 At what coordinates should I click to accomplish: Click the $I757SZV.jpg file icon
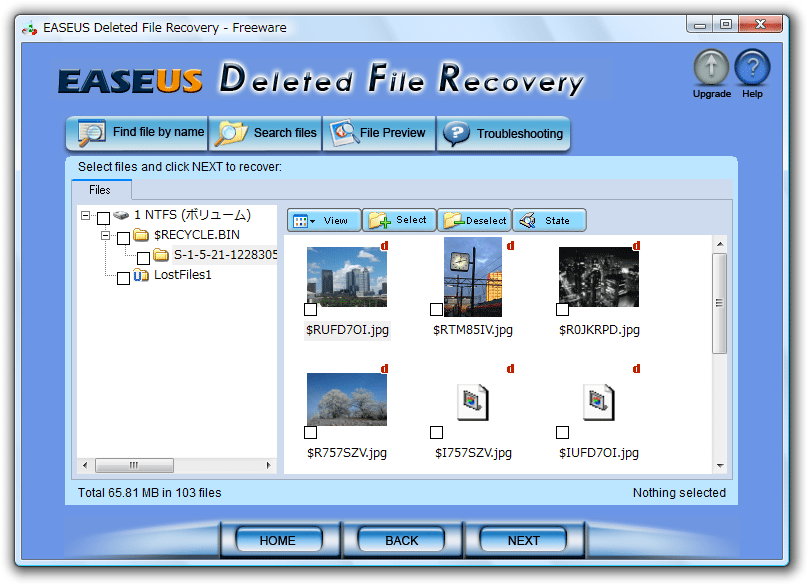tap(473, 402)
